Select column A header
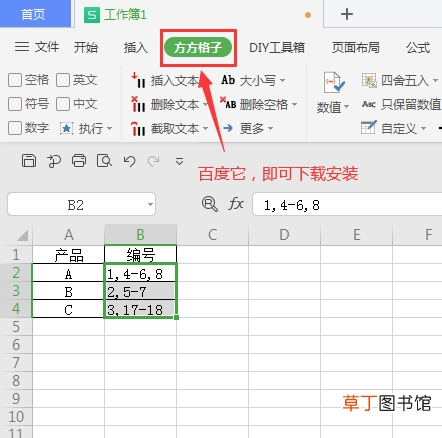The height and width of the screenshot is (438, 442). point(68,235)
